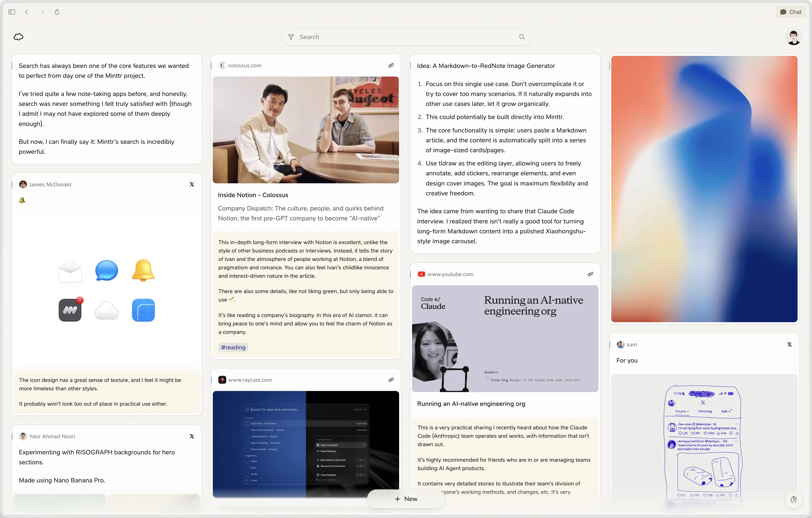The height and width of the screenshot is (518, 812).
Task: Click the Raycast favicon
Action: (222, 380)
